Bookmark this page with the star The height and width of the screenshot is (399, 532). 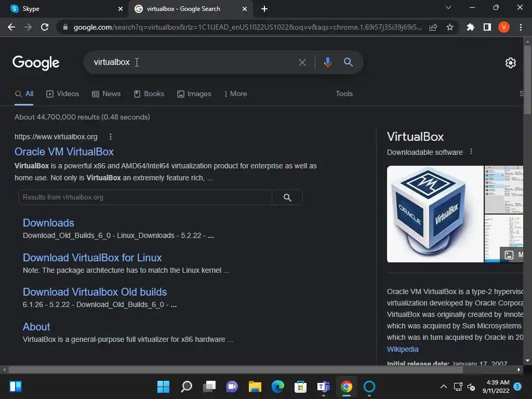point(450,27)
